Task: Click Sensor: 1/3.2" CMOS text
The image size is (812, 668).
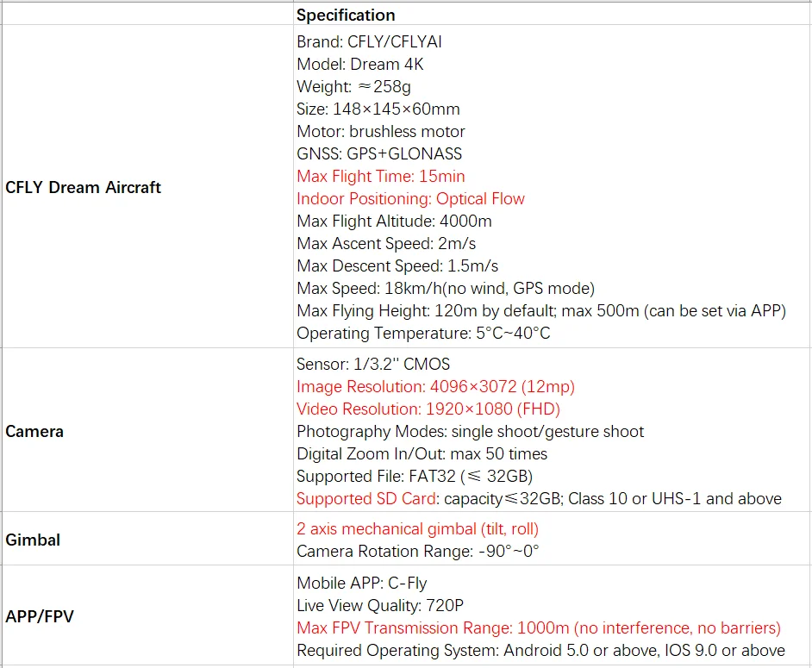Action: click(373, 364)
